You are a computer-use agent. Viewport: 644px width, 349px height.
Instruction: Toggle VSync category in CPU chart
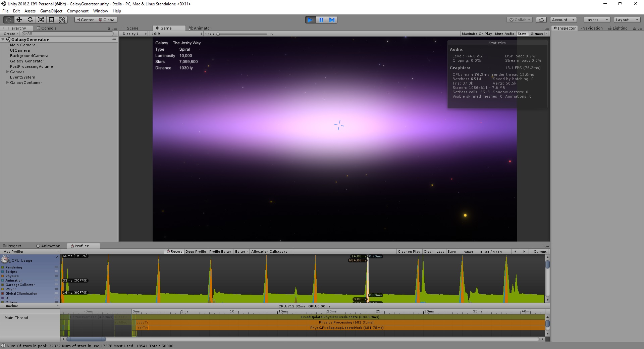tap(3, 289)
